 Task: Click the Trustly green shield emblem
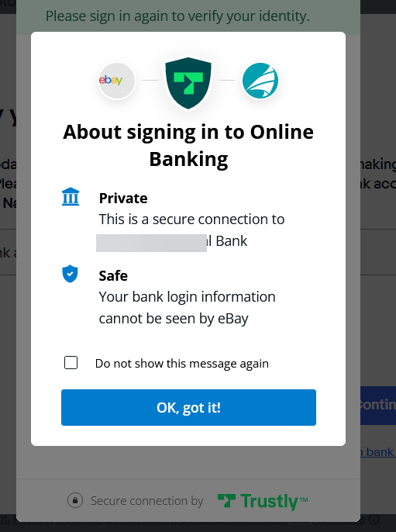[x=188, y=83]
